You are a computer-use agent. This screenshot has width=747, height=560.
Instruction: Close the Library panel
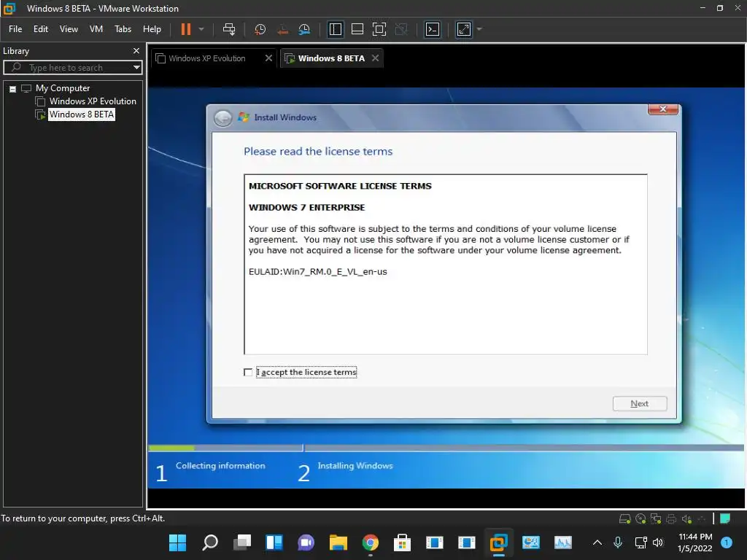[136, 50]
